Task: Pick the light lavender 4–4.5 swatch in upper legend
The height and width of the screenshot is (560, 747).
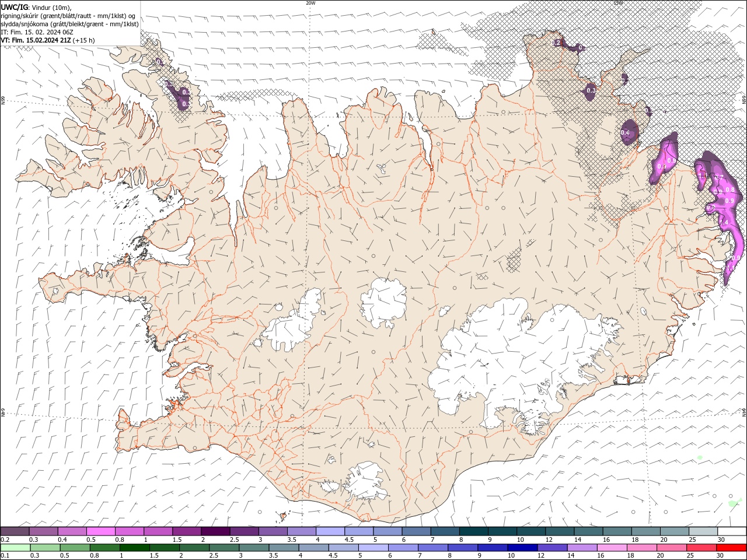Action: point(330,531)
